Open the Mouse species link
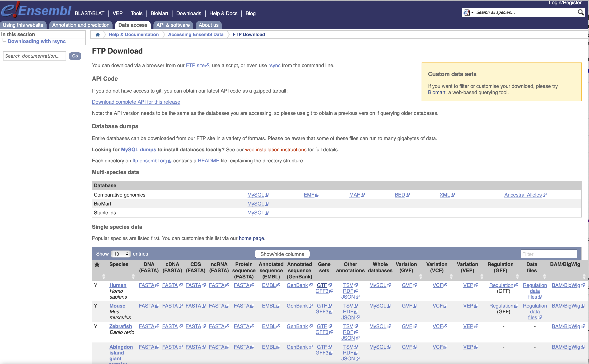 pyautogui.click(x=117, y=306)
